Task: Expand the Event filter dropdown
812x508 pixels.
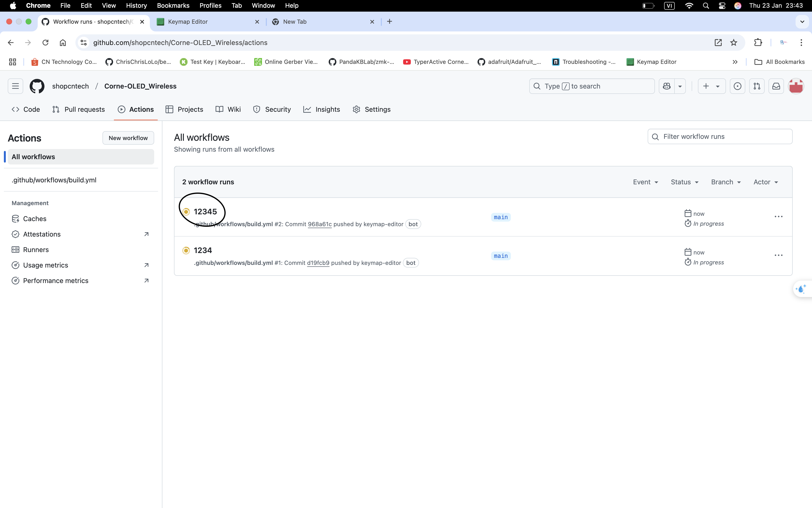Action: click(x=645, y=182)
